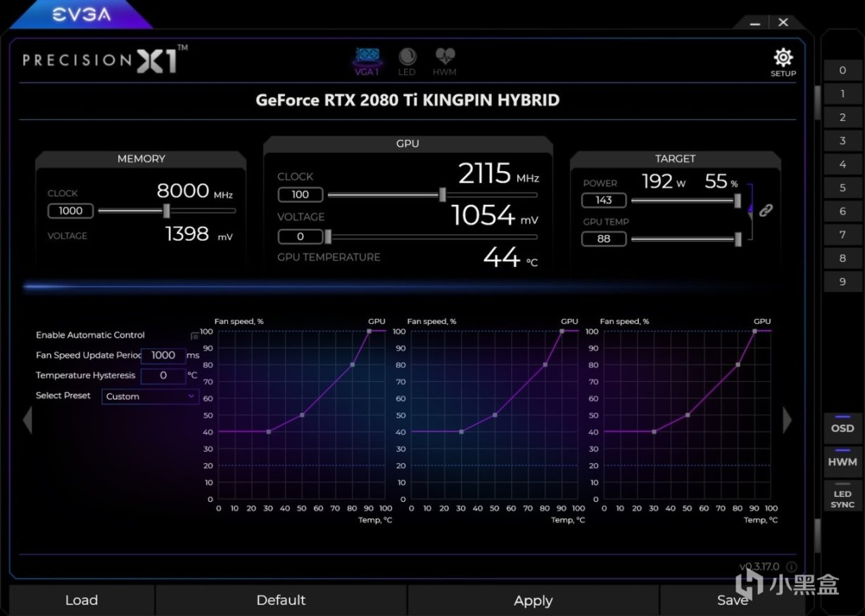Click the Load button

(82, 600)
